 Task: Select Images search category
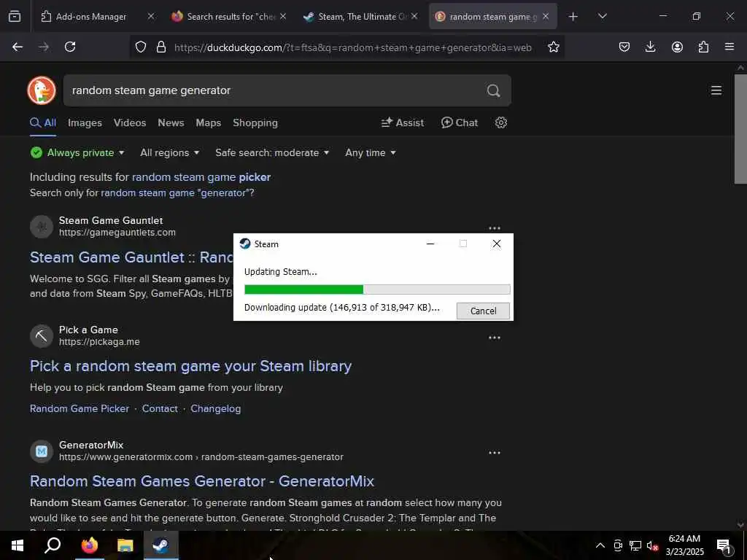coord(85,122)
